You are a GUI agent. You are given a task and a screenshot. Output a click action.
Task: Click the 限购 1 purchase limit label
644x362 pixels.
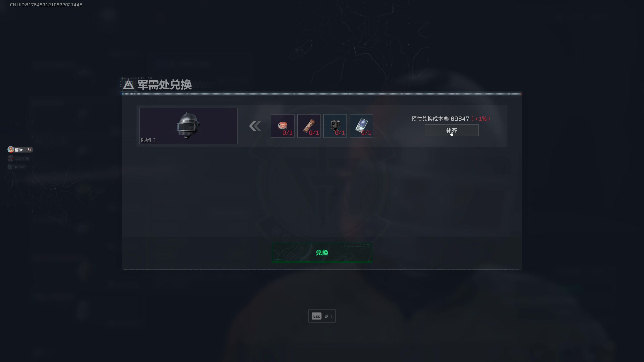coord(148,140)
